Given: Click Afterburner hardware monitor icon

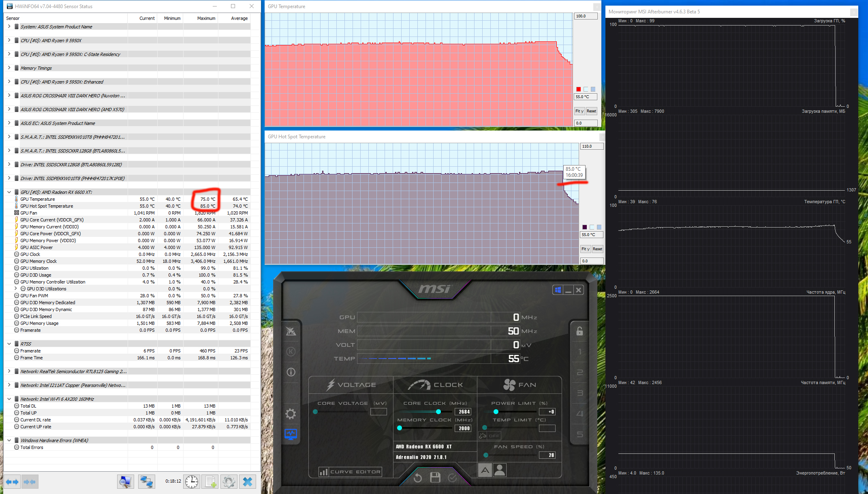Looking at the screenshot, I should pos(291,434).
